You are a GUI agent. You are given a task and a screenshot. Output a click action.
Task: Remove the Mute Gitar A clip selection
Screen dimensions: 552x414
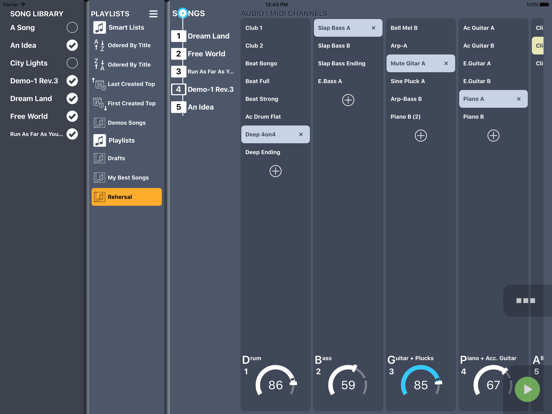pos(446,63)
